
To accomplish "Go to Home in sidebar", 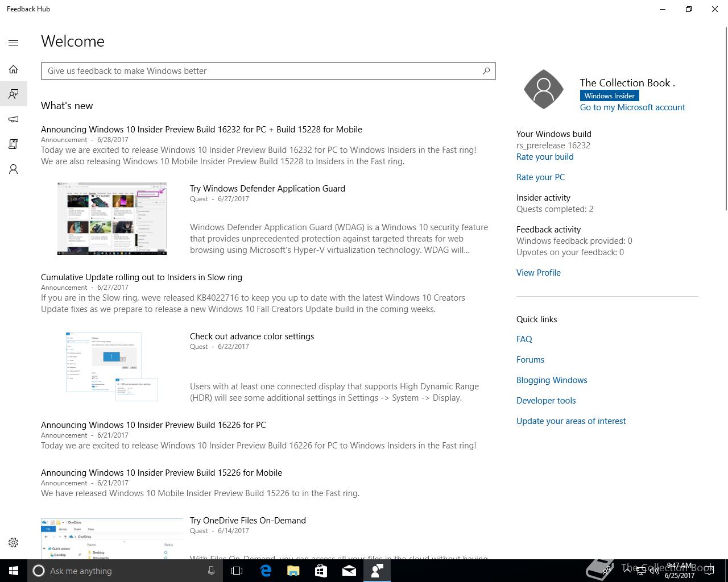I will point(14,69).
